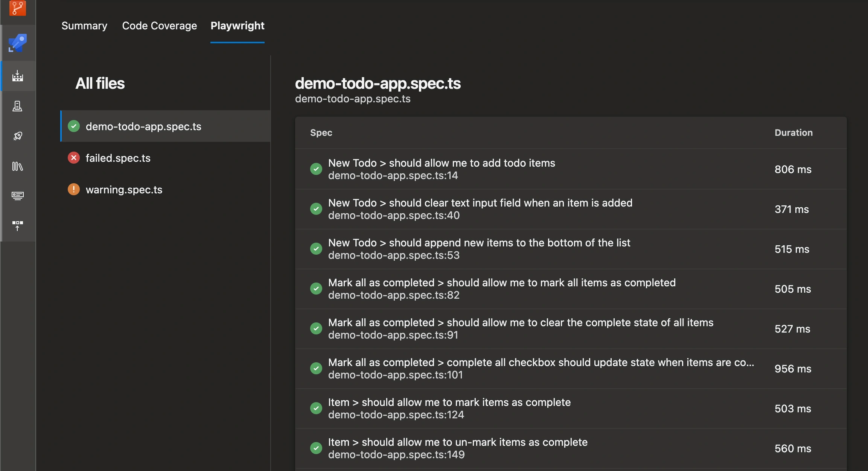
Task: Click file reference demo-todo-app.spec.ts:14
Action: point(393,175)
